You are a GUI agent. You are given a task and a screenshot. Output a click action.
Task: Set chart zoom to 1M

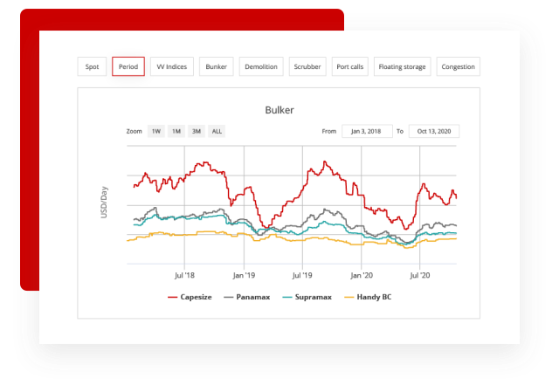[176, 131]
